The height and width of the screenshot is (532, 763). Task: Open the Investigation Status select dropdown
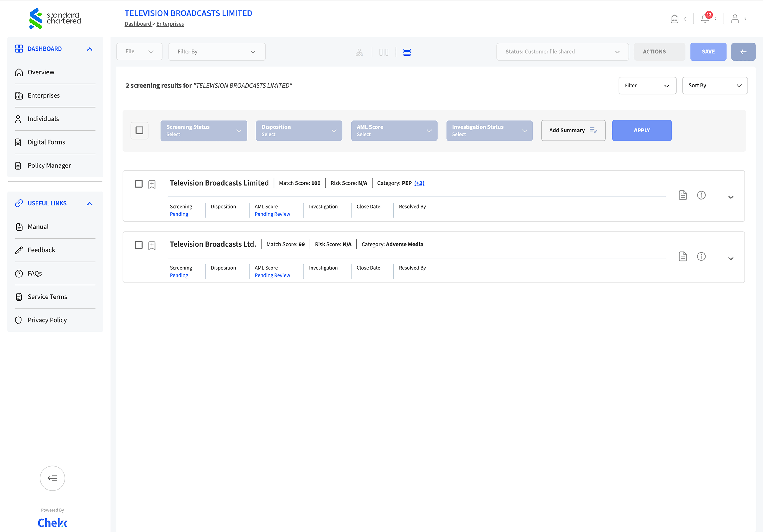489,131
